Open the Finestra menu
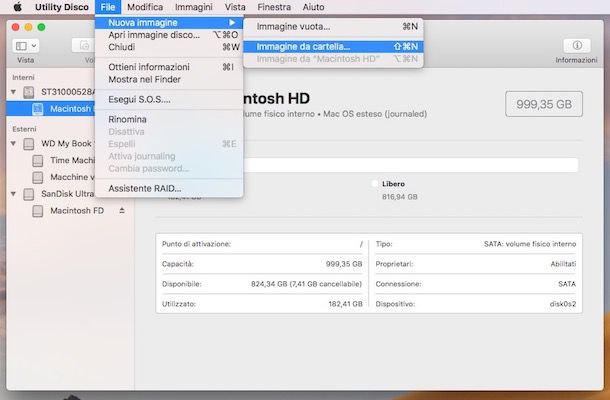Screen dimensions: 610x400 tap(274, 7)
